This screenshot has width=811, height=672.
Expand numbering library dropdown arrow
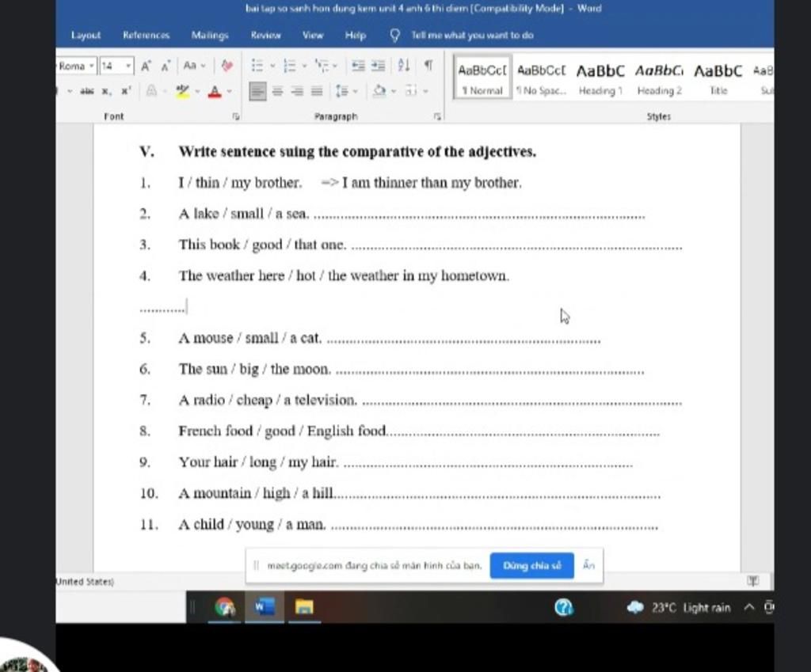(304, 66)
